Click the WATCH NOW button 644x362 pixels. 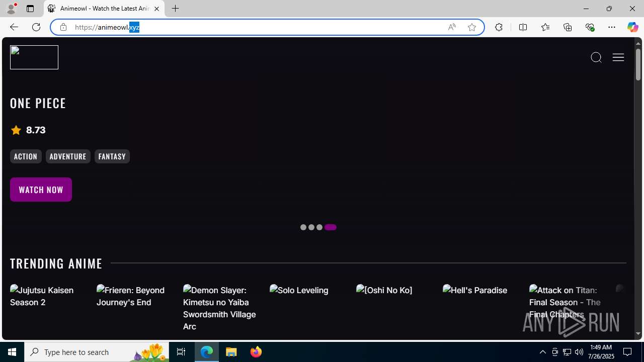41,190
